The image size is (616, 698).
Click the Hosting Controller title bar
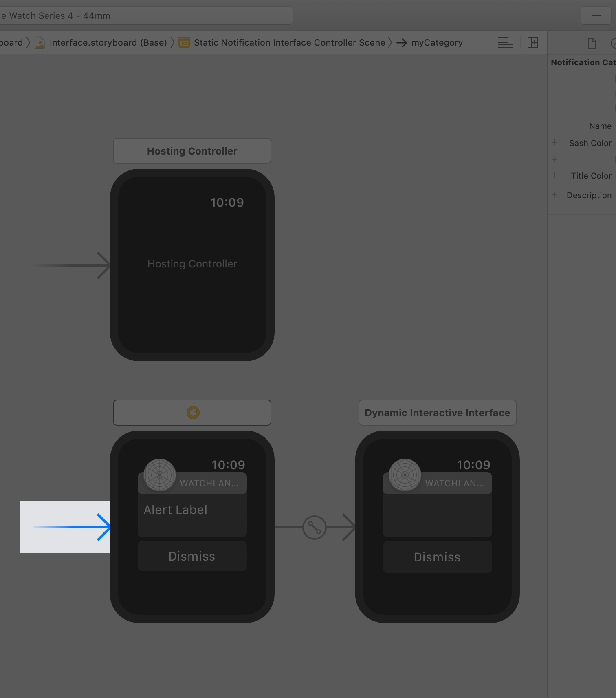192,151
